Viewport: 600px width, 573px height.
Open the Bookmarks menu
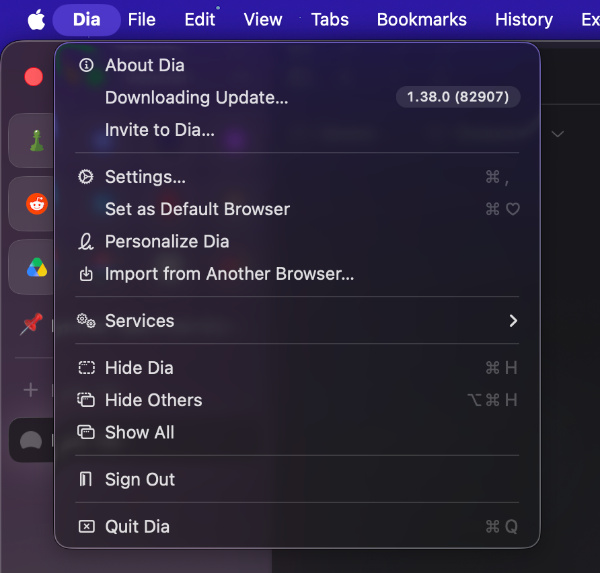(x=422, y=20)
